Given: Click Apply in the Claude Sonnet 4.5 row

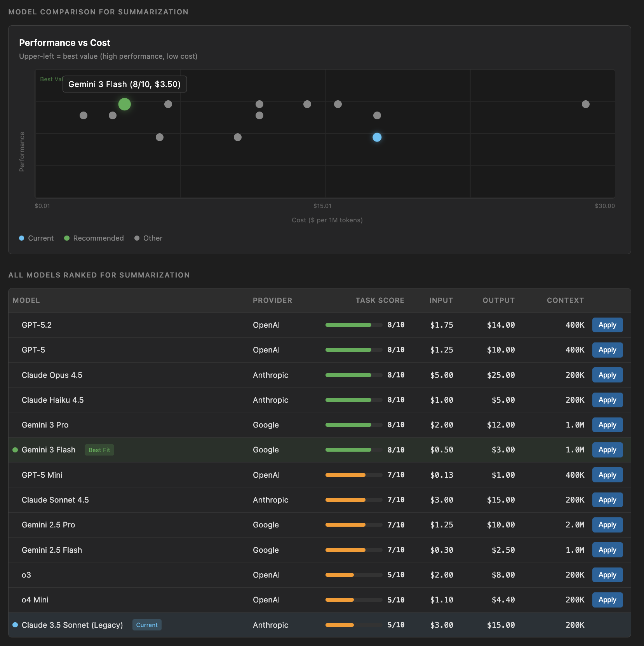Looking at the screenshot, I should (607, 500).
